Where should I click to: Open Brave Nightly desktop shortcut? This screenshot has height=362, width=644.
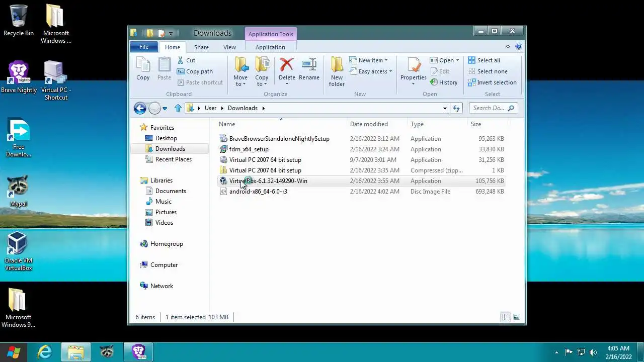pyautogui.click(x=19, y=77)
